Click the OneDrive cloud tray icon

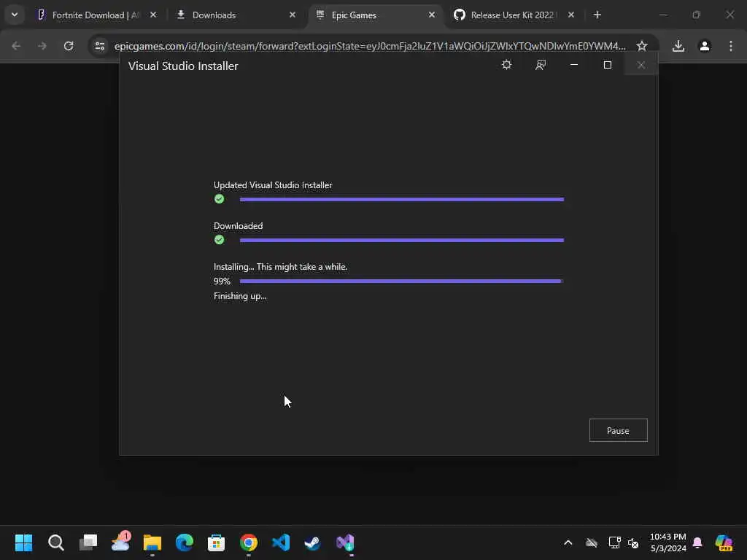pos(591,542)
